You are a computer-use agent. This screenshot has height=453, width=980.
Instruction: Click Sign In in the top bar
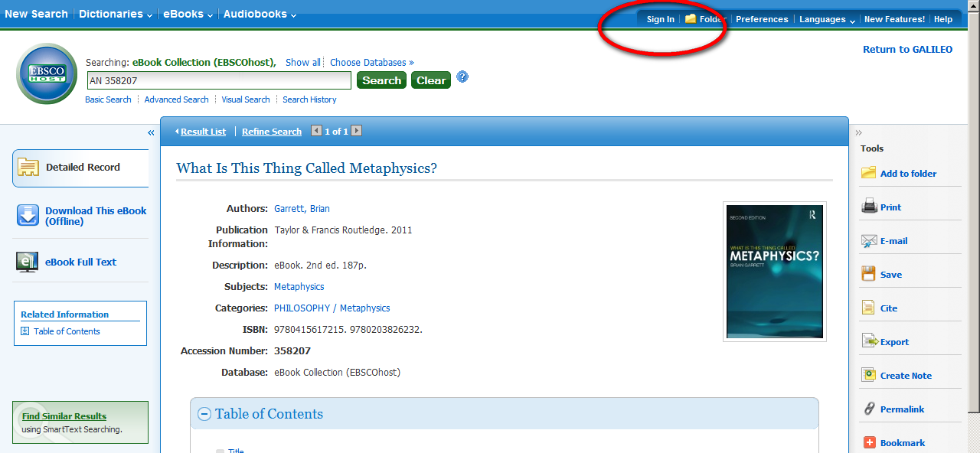pyautogui.click(x=661, y=19)
